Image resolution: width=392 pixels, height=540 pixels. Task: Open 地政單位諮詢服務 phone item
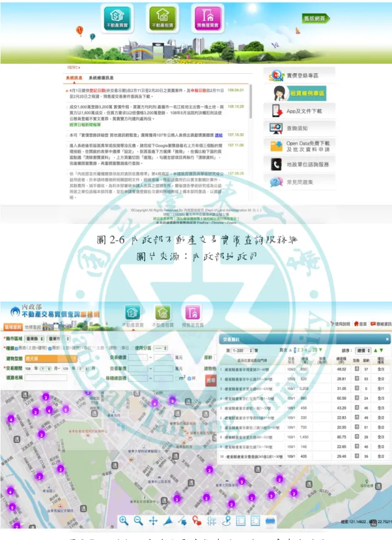299,165
